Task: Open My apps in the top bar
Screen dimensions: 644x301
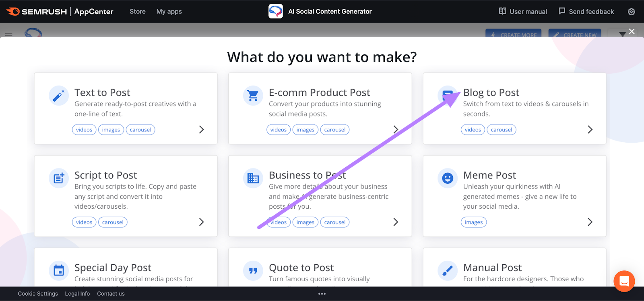Action: pyautogui.click(x=169, y=11)
